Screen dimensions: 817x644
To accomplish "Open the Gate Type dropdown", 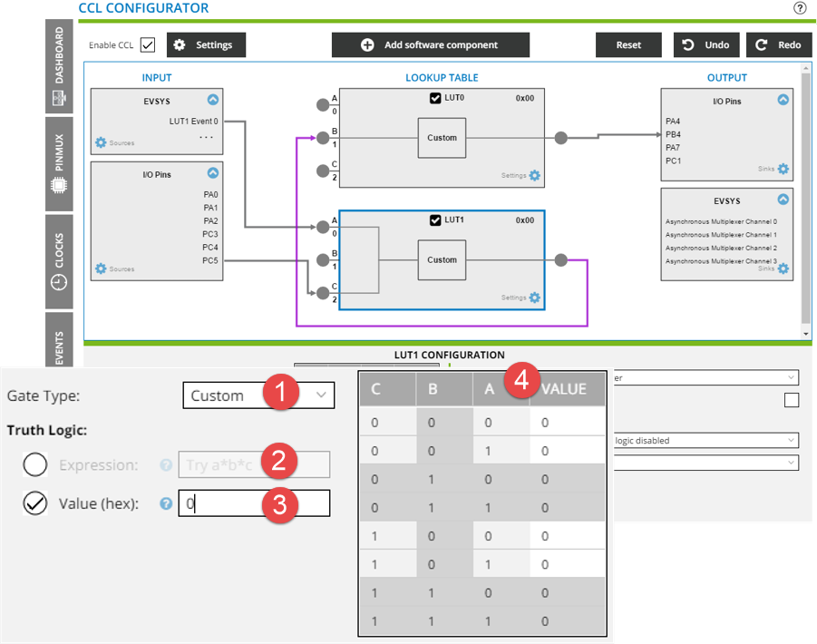I will click(x=258, y=395).
